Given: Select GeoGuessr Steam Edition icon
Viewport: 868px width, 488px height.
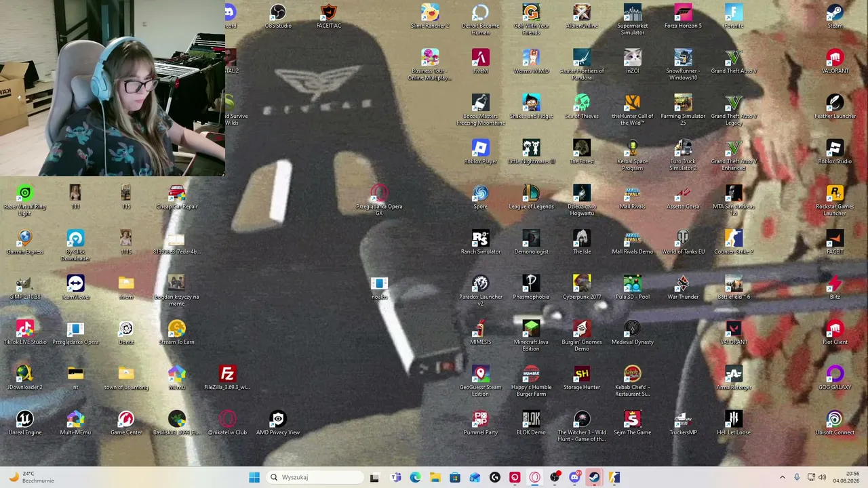Looking at the screenshot, I should [x=480, y=381].
